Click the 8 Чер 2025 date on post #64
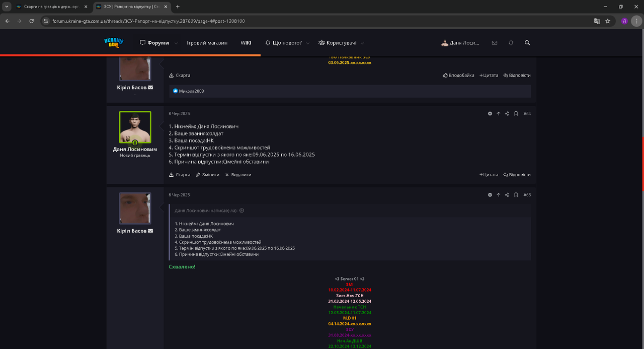Viewport: 644px width, 349px height. pyautogui.click(x=179, y=114)
